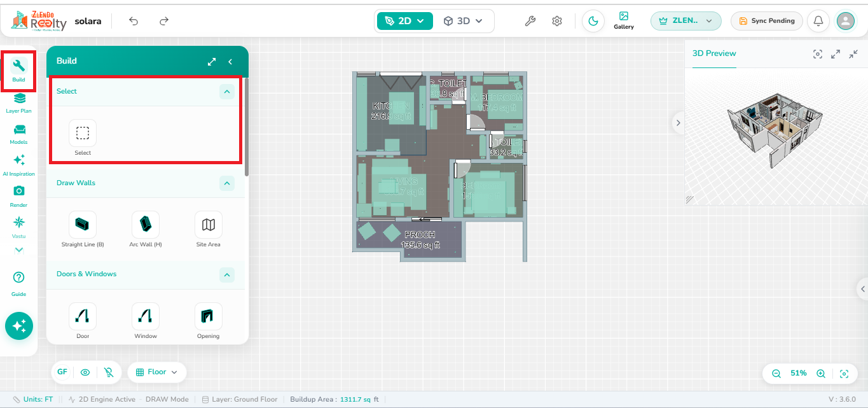Click the redo arrow
This screenshot has width=868, height=408.
point(164,21)
